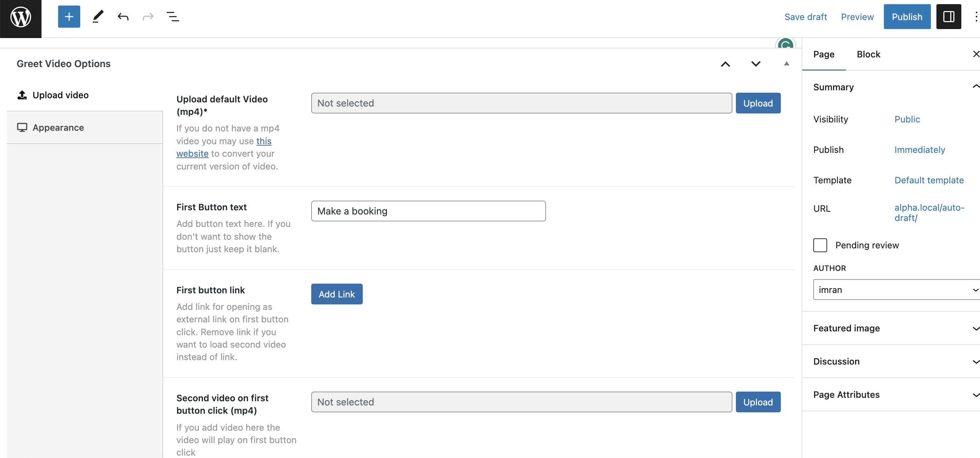Image resolution: width=980 pixels, height=458 pixels.
Task: Toggle the Settings sidebar panel icon
Action: (x=949, y=17)
